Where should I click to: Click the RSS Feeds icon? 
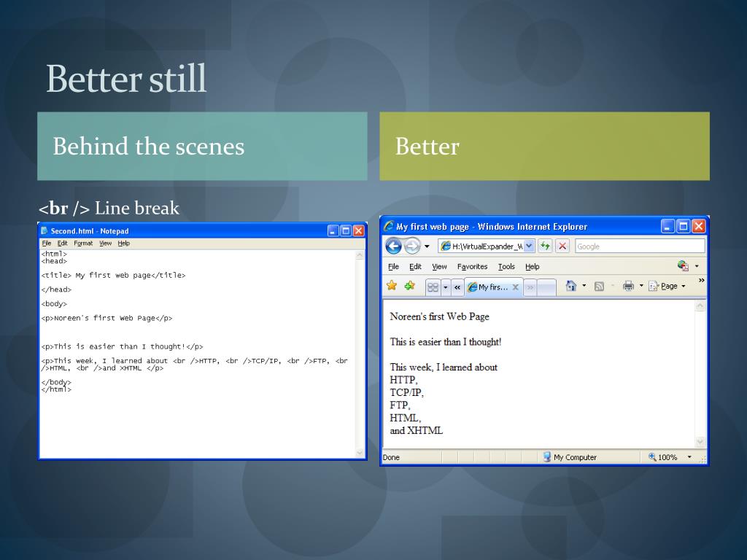coord(600,286)
